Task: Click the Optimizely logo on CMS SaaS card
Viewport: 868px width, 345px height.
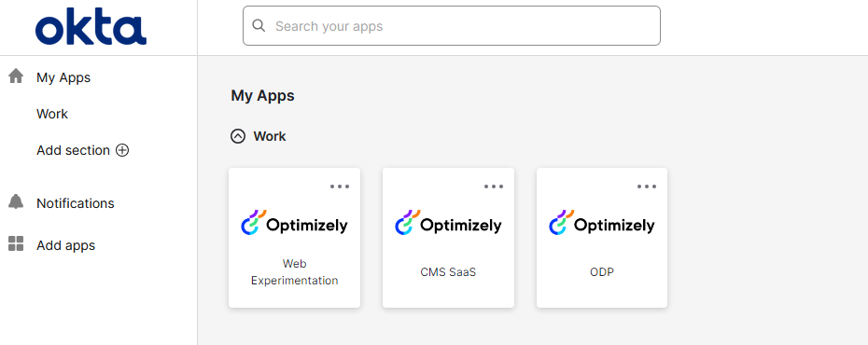Action: click(448, 223)
